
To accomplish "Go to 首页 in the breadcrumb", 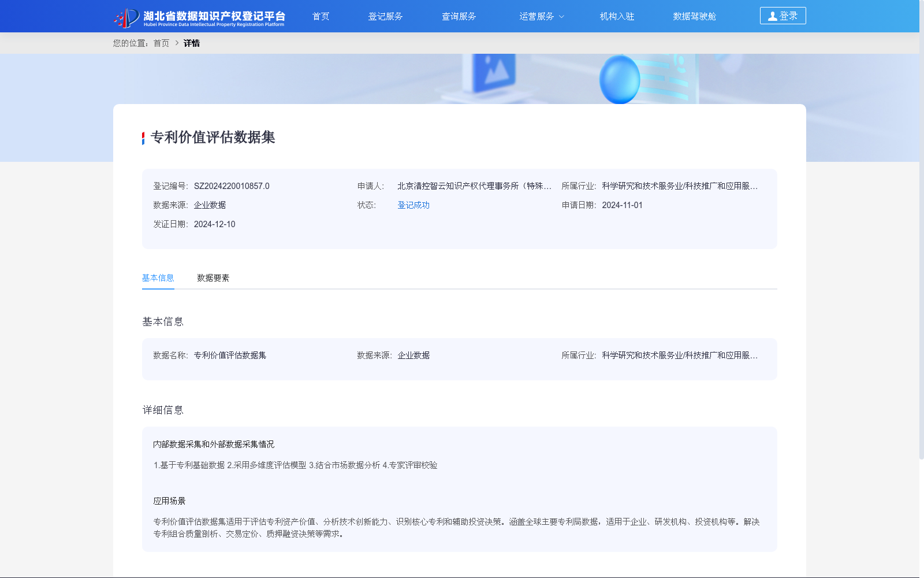I will point(161,43).
